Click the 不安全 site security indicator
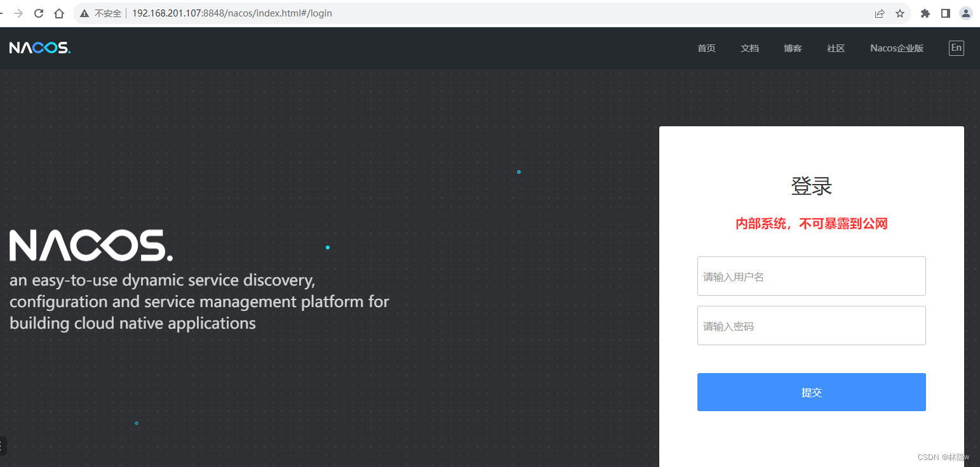Screen dimensions: 980x467 pyautogui.click(x=100, y=13)
